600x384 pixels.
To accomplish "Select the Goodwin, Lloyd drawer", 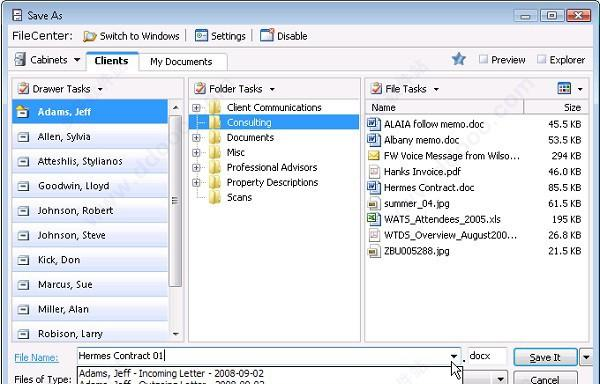I will pos(90,186).
